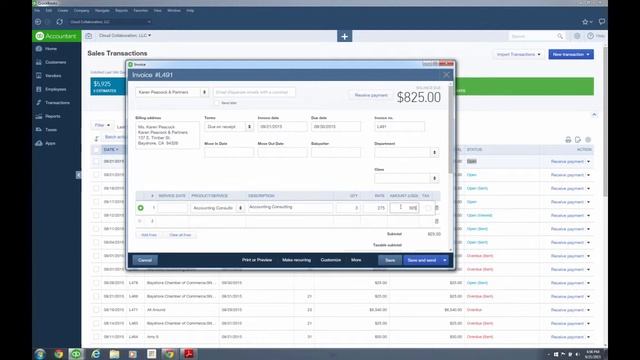Click the back arrow navigation icon

(38, 22)
